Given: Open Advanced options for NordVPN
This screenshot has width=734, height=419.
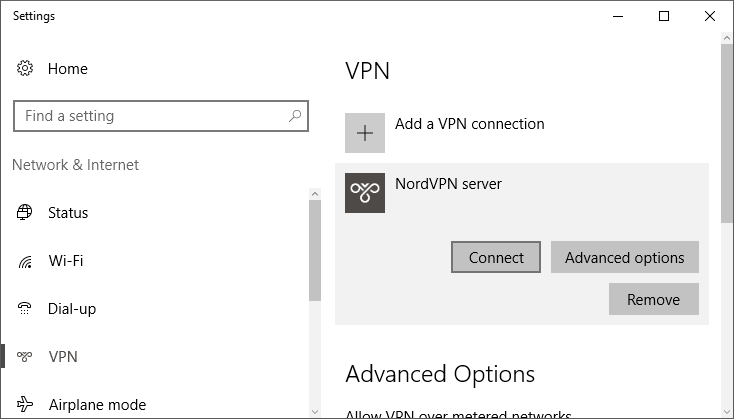Looking at the screenshot, I should click(x=624, y=257).
